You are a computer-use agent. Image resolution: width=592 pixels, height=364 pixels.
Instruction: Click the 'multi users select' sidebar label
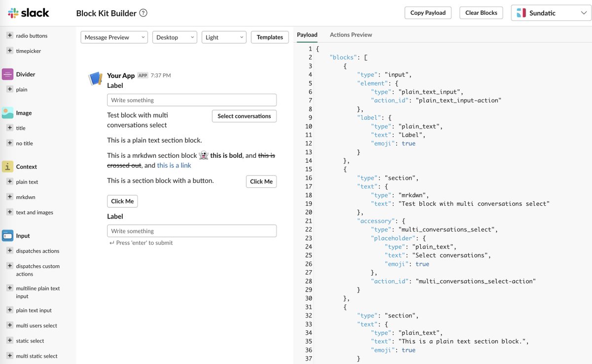pyautogui.click(x=37, y=326)
